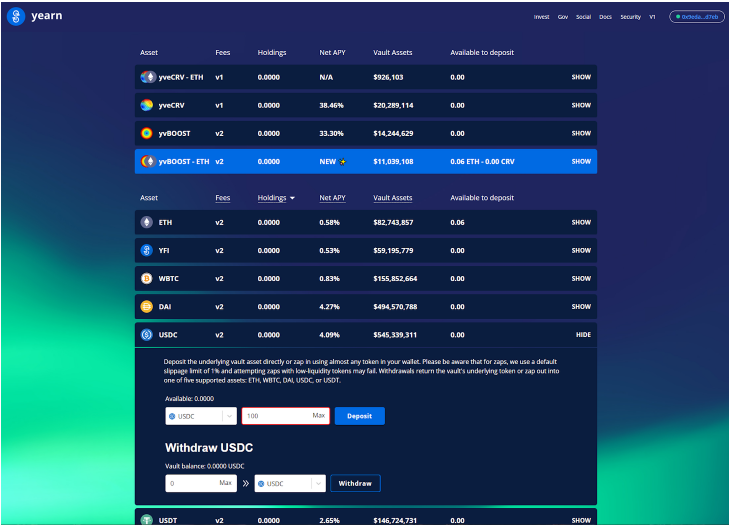Open the withdraw token USDC dropdown
731x526 pixels.
click(290, 484)
